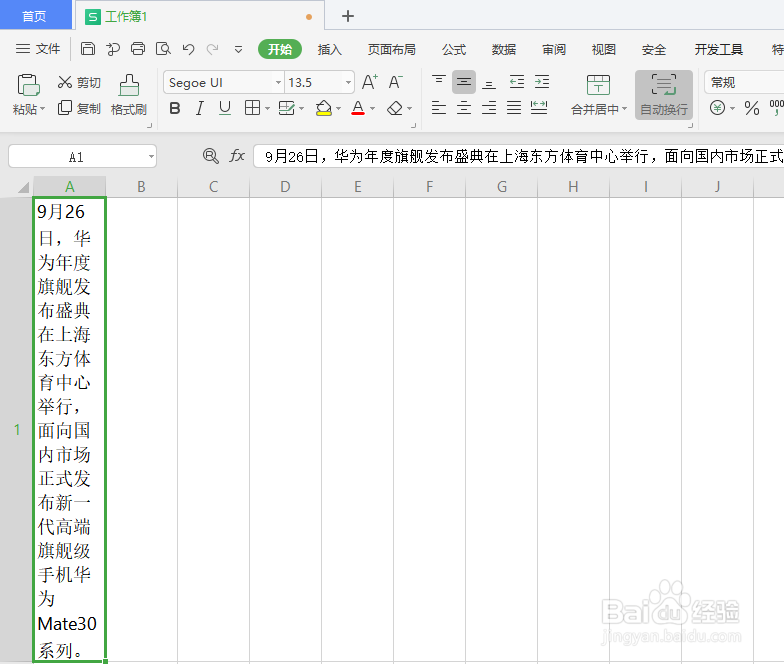Apply yellow fill color to cell
Screen dimensions: 784x664
click(x=324, y=108)
